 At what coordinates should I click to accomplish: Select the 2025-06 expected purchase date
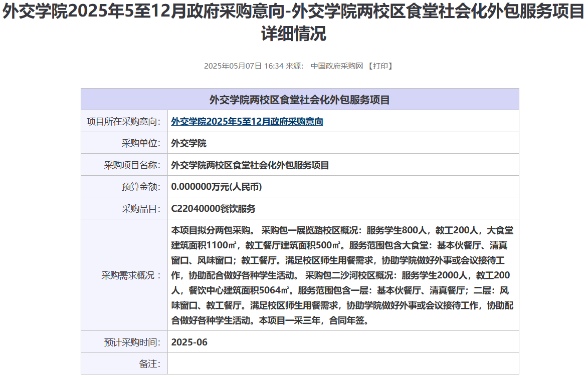[189, 342]
